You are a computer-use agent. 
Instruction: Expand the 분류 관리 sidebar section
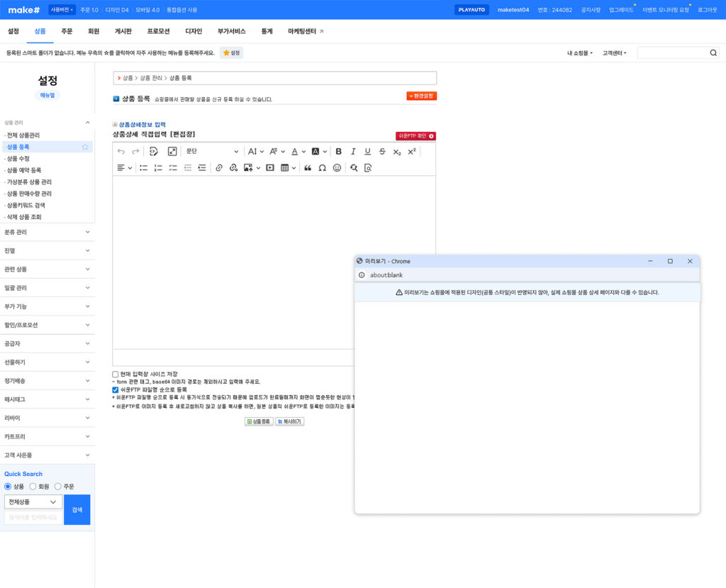[x=47, y=232]
